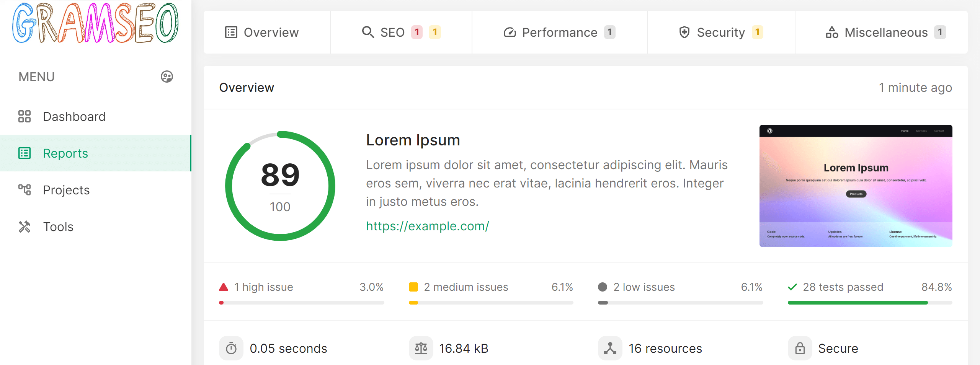Click the 89 score circular gauge
Image resolution: width=980 pixels, height=365 pixels.
pyautogui.click(x=280, y=186)
